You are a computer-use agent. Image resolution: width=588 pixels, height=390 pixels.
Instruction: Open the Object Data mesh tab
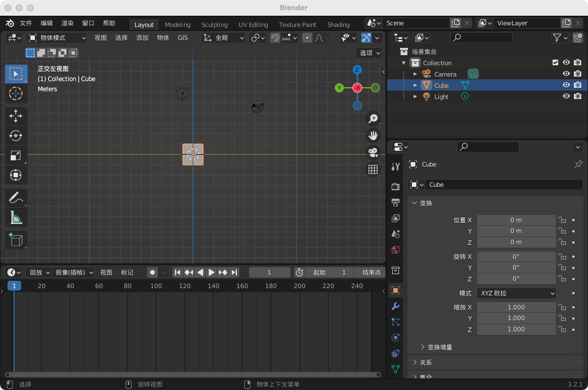tap(395, 369)
